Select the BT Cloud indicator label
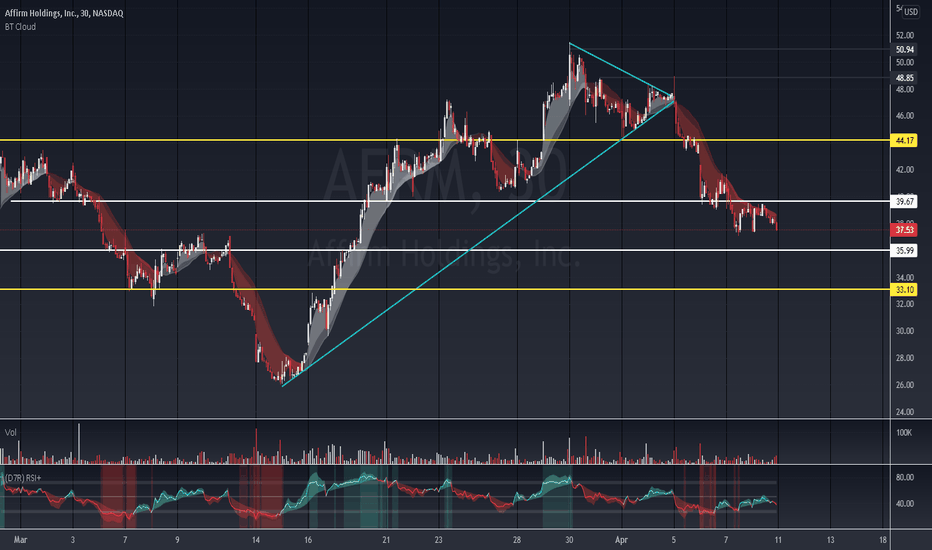Viewport: 932px width, 550px height. tap(20, 27)
